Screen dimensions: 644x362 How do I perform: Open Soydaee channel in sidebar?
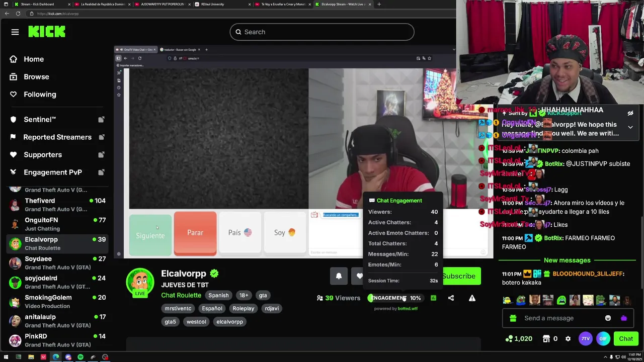pyautogui.click(x=56, y=263)
